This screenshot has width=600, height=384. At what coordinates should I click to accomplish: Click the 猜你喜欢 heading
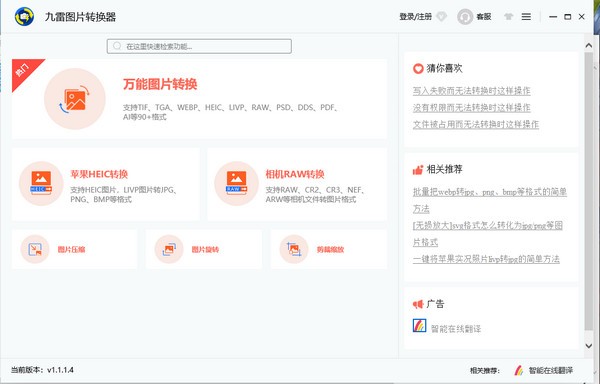(x=445, y=68)
